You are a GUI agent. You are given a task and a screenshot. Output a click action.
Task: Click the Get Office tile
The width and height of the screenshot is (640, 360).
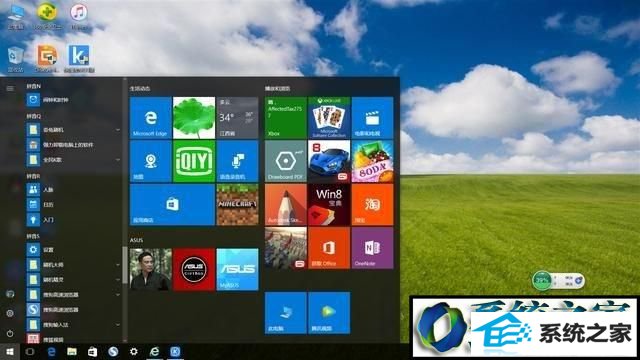(329, 248)
